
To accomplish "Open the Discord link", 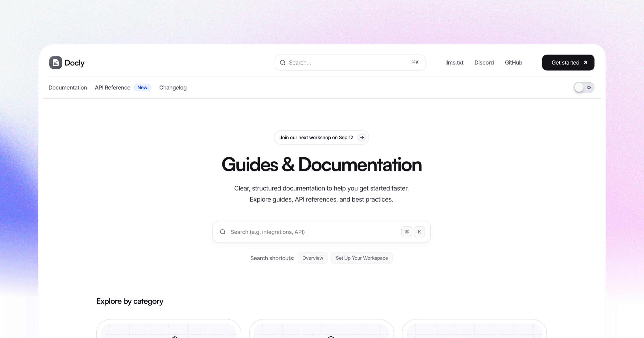I will tap(484, 63).
